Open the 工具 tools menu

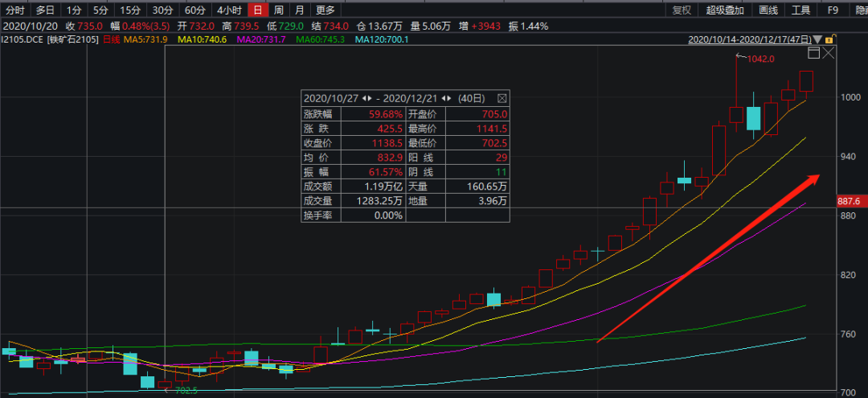[800, 10]
